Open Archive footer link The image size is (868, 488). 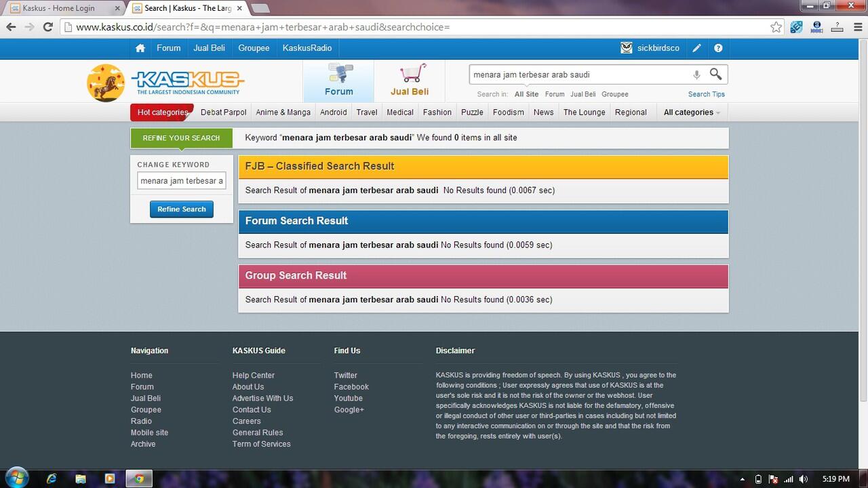point(143,444)
